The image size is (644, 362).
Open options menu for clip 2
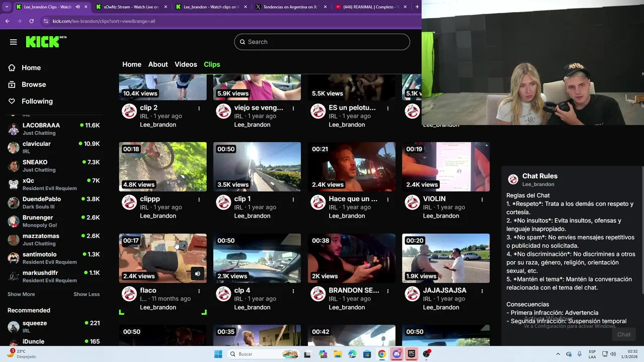tap(199, 108)
